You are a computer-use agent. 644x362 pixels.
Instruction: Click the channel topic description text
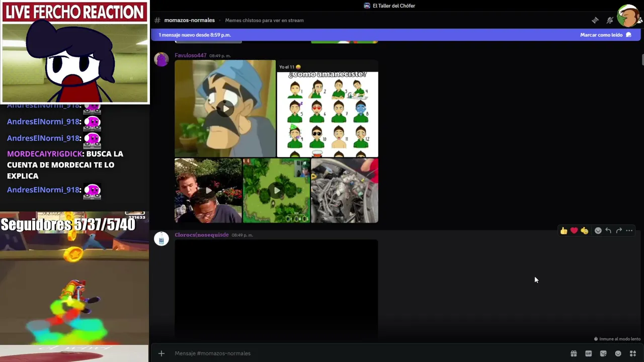click(265, 20)
